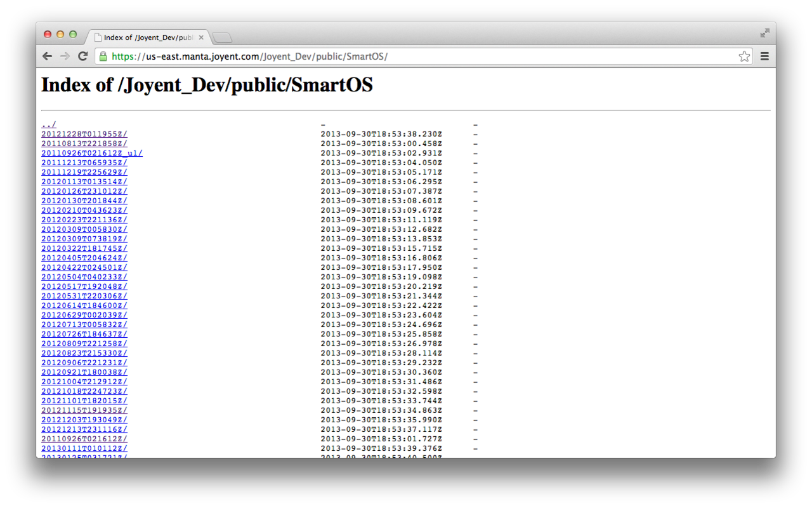Viewport: 812px width, 508px height.
Task: Open the 20120223T221136Z/ directory link
Action: coord(84,220)
